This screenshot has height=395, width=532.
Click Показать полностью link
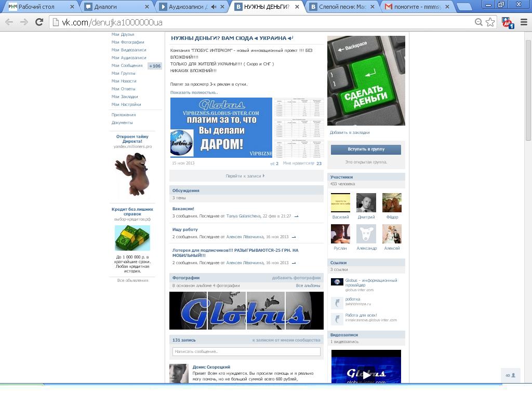pos(194,92)
